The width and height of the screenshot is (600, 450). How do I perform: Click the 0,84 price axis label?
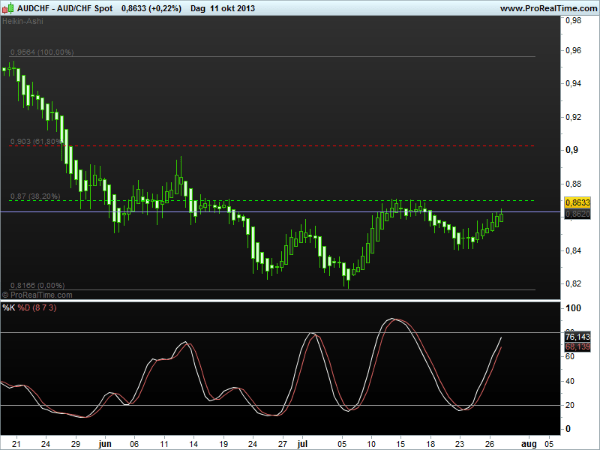573,251
